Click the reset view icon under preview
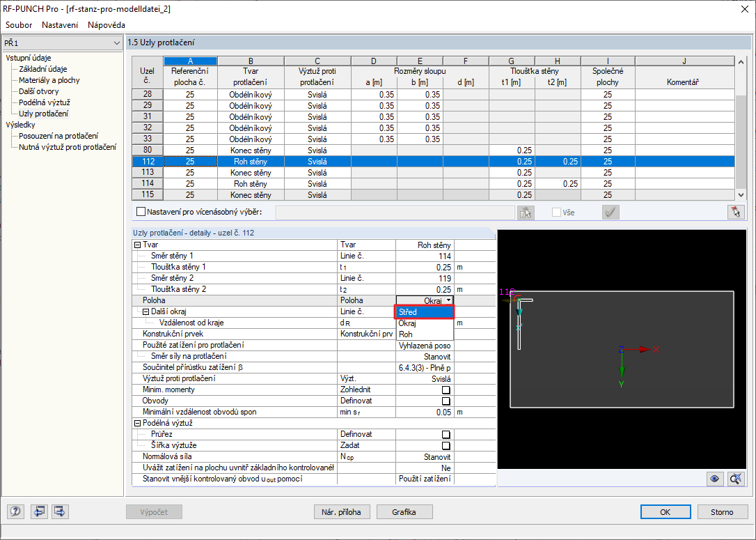The height and width of the screenshot is (540, 756). point(736,479)
